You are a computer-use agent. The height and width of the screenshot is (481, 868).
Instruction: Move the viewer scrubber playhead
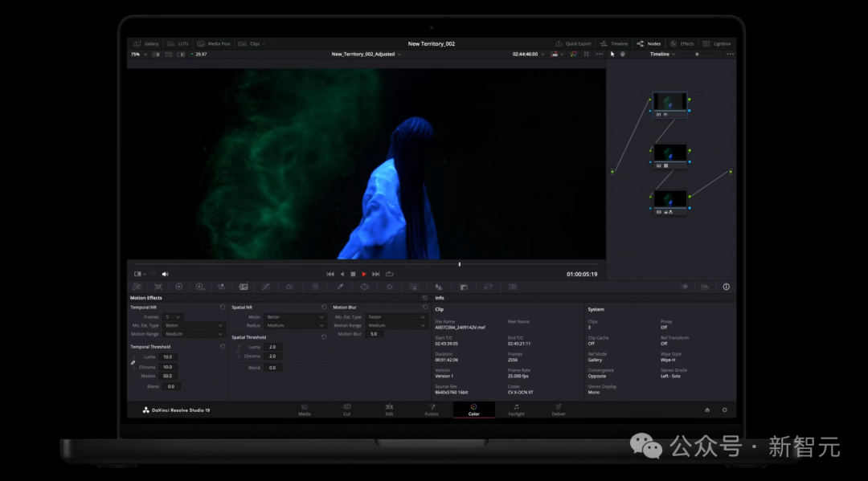point(460,264)
